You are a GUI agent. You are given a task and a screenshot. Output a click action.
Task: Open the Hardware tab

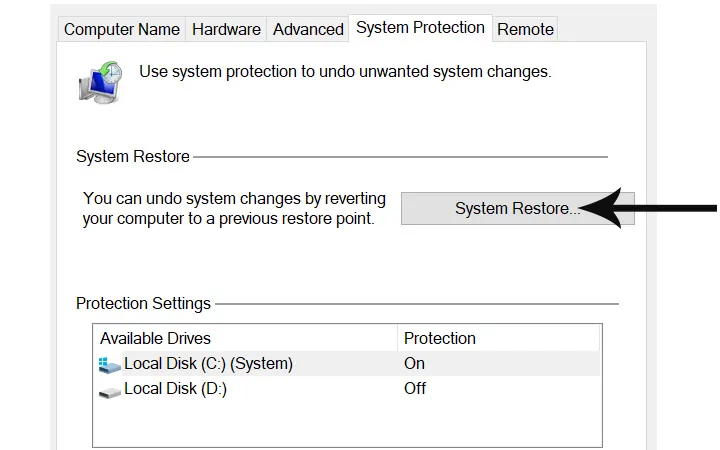coord(226,29)
